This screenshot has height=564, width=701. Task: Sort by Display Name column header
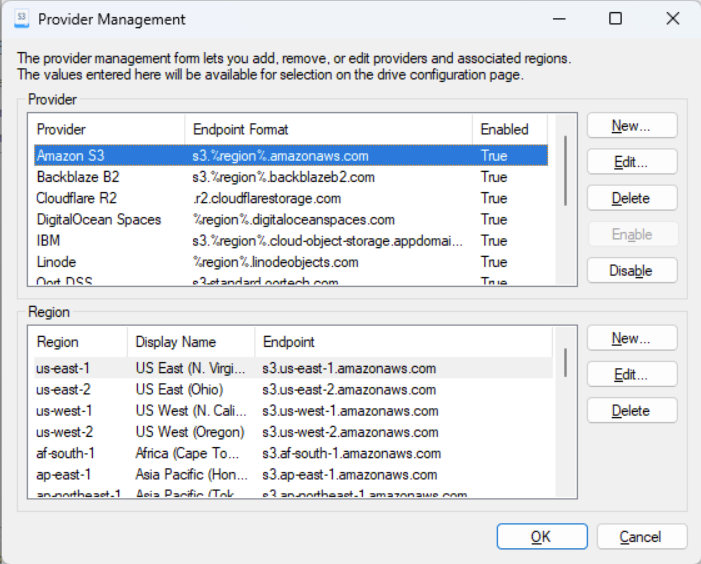click(x=191, y=342)
